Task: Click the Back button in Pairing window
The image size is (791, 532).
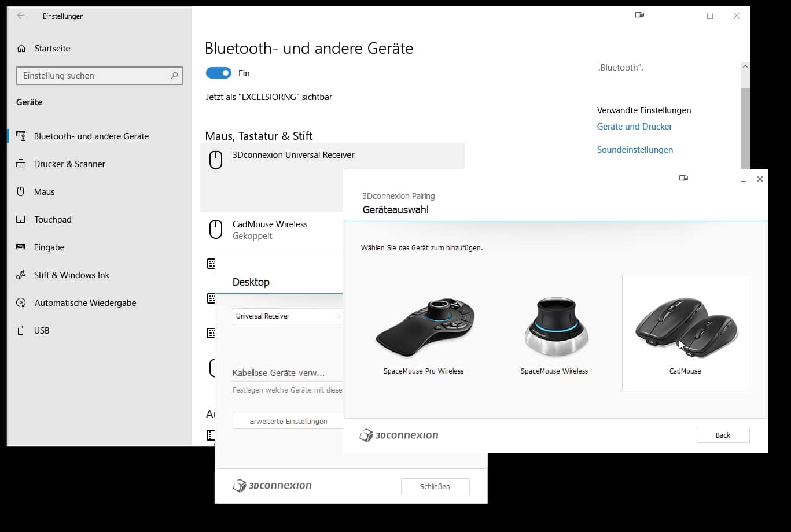Action: pos(723,435)
